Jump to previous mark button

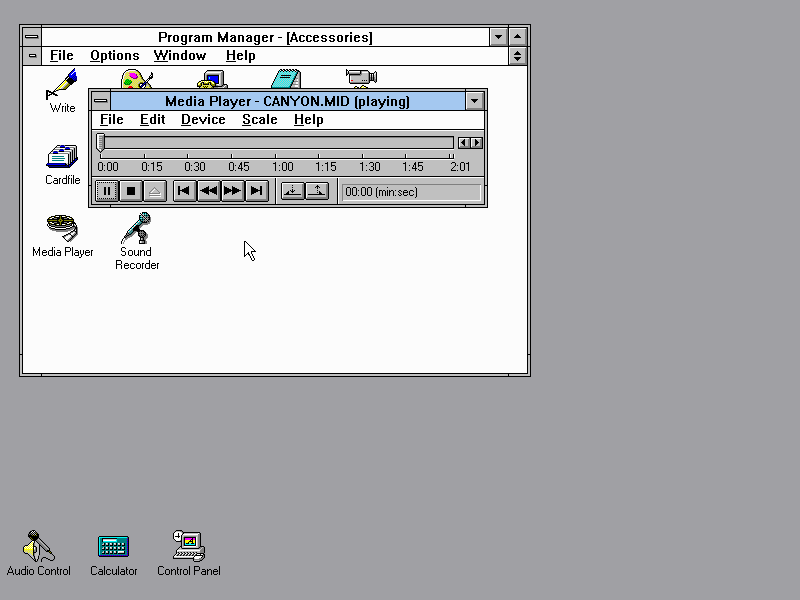point(184,191)
